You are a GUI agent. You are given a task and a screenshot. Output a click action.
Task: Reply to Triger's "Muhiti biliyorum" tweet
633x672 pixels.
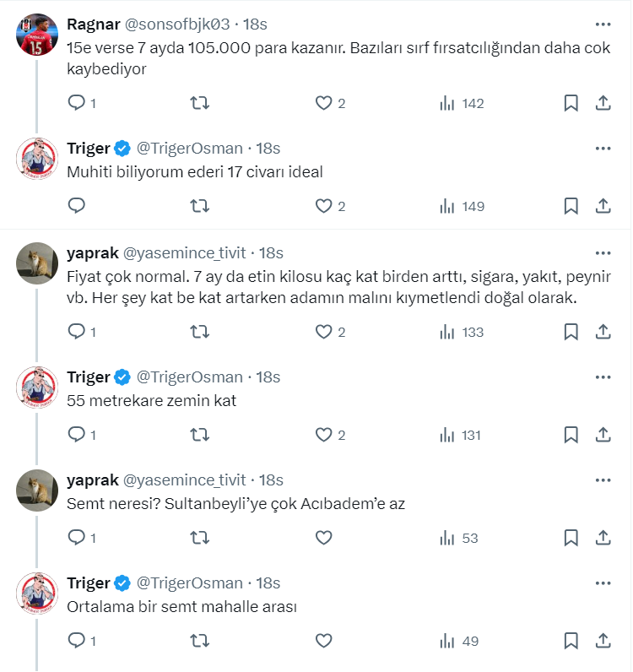tap(77, 205)
